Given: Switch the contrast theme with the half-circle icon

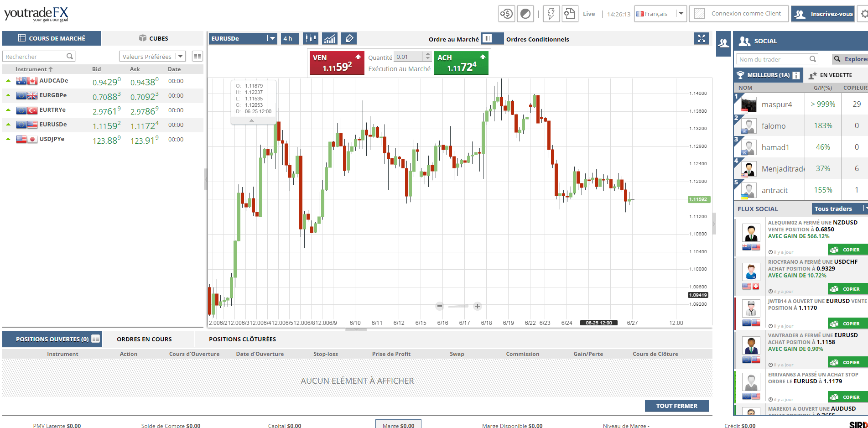Looking at the screenshot, I should pos(525,13).
